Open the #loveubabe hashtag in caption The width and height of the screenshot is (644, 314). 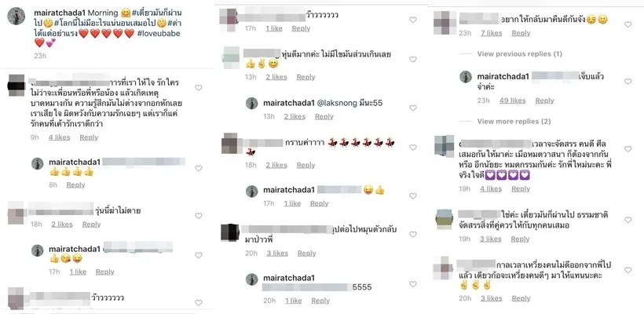159,33
